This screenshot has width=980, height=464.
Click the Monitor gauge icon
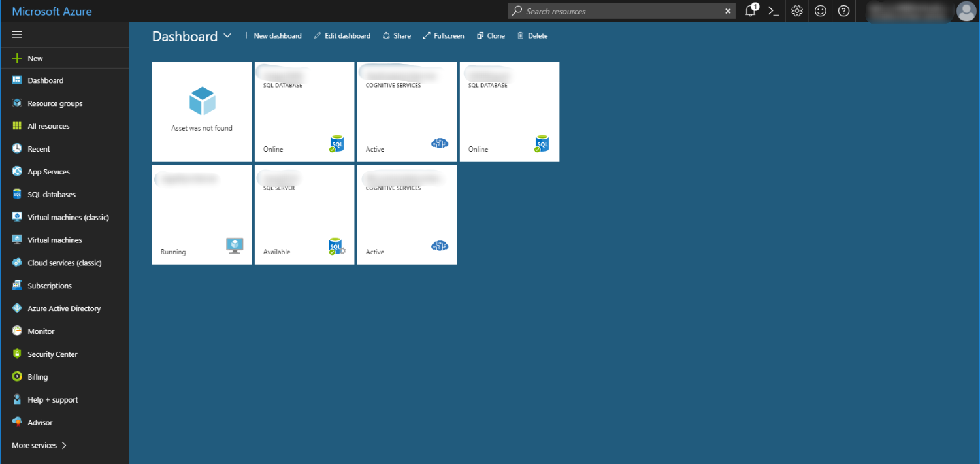click(17, 331)
